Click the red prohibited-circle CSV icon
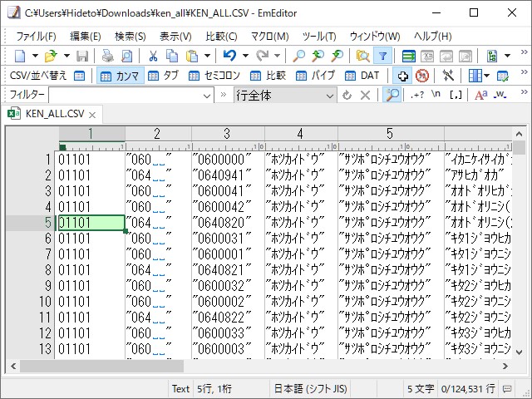The image size is (532, 399). pos(422,76)
